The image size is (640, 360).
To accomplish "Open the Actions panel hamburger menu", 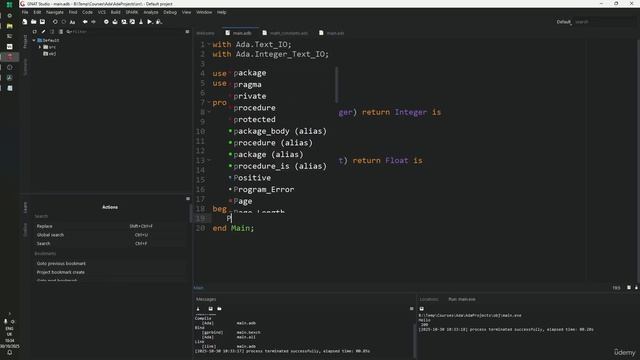I will click(x=188, y=199).
